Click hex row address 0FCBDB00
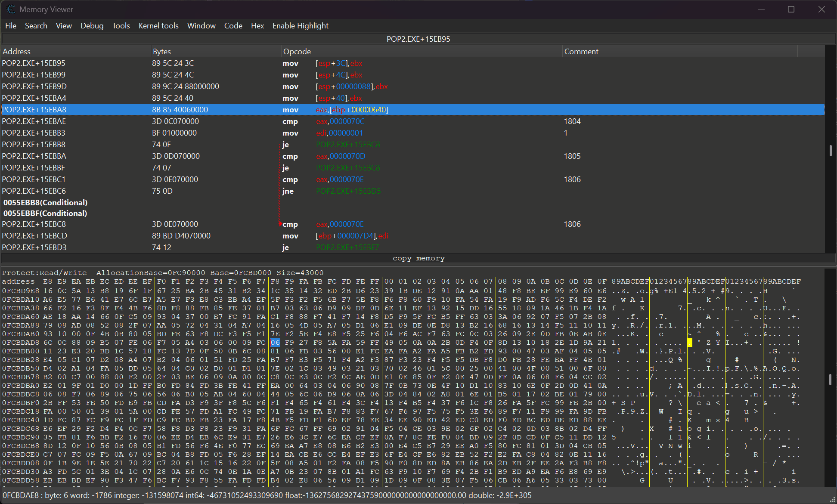Viewport: 837px width, 504px height. pos(21,351)
